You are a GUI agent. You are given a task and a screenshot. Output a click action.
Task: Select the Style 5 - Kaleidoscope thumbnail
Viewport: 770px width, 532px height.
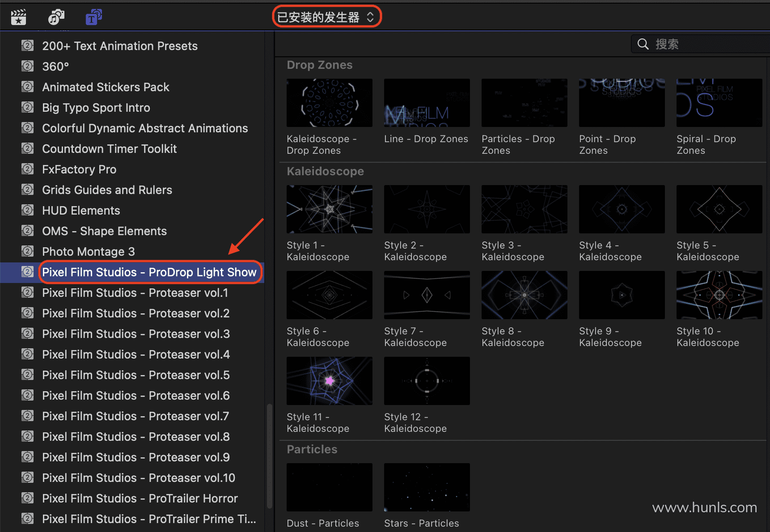(719, 209)
